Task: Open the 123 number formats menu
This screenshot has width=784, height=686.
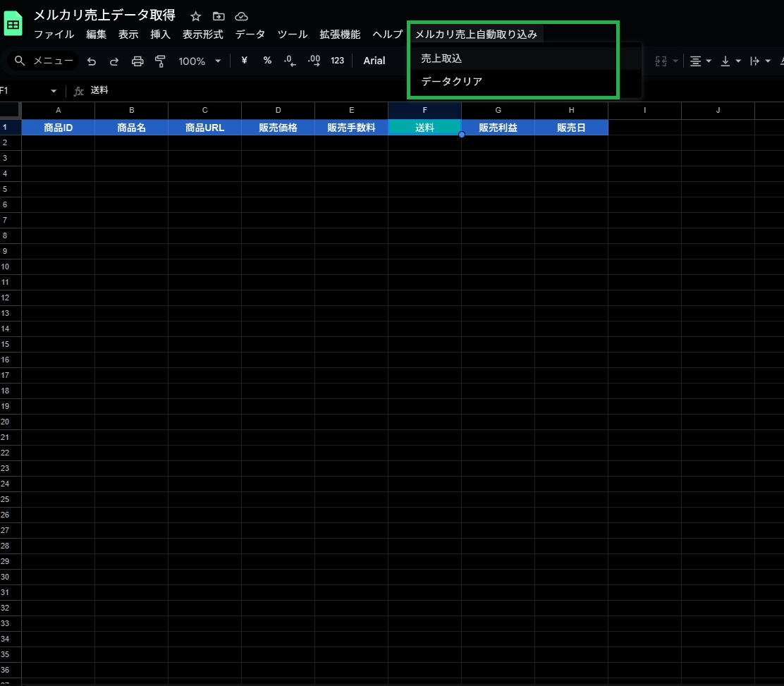Action: (x=338, y=61)
